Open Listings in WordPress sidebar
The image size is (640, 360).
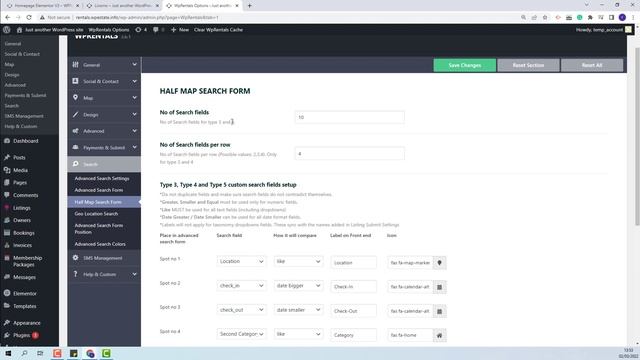pyautogui.click(x=22, y=208)
